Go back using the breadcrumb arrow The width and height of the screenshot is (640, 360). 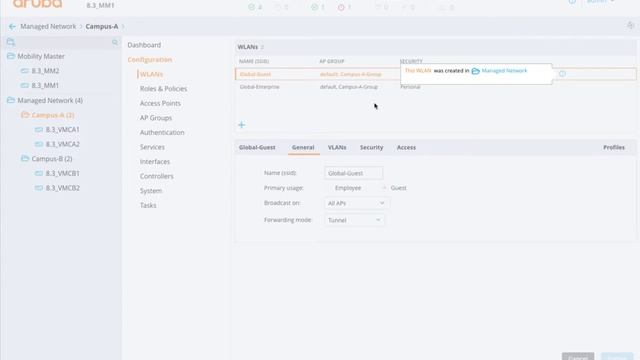click(12, 27)
